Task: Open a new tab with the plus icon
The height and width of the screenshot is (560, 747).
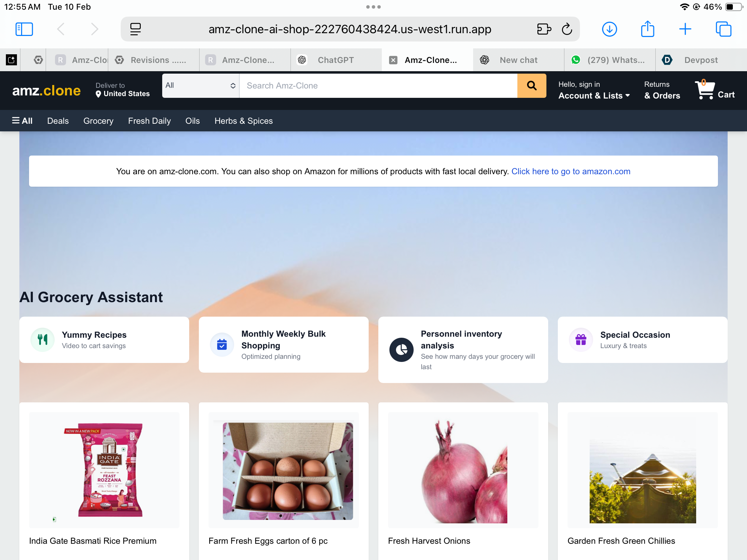Action: 685,29
